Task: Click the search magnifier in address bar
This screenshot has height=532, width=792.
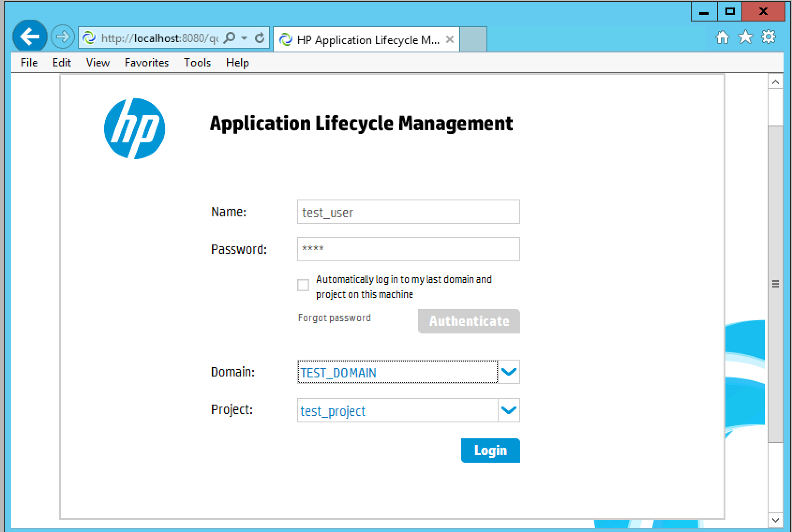Action: coord(229,38)
